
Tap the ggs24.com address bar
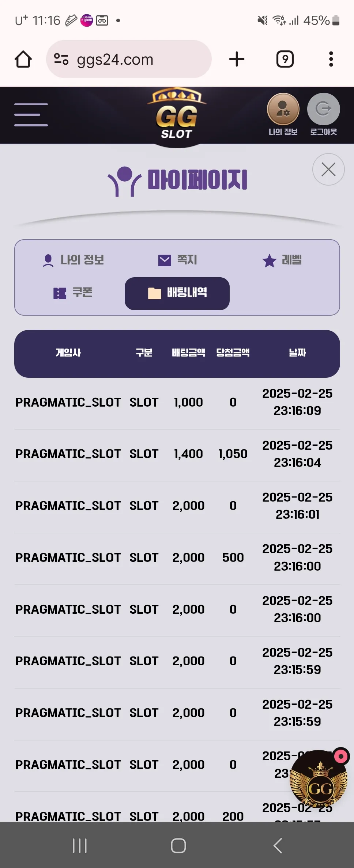[x=129, y=59]
